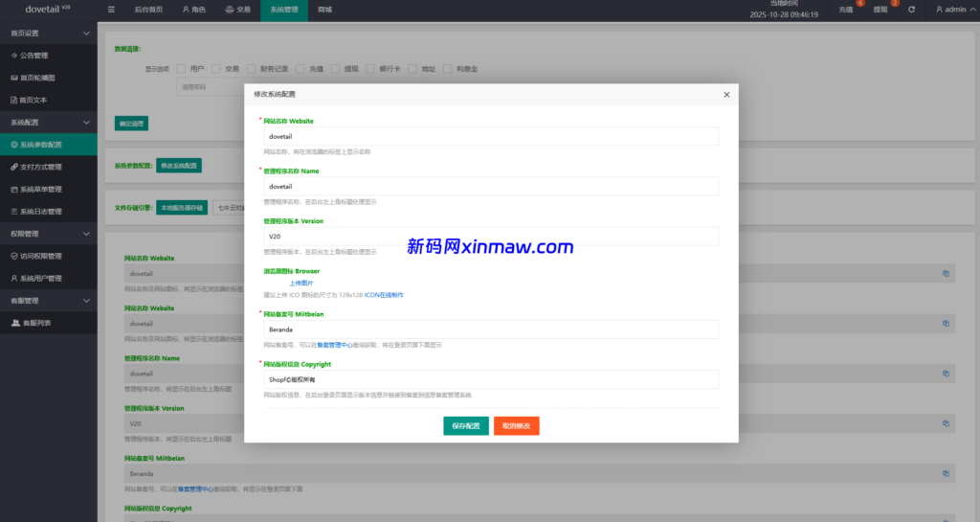
Task: Click the 管理程序名称 Name input in dialog
Action: point(491,187)
